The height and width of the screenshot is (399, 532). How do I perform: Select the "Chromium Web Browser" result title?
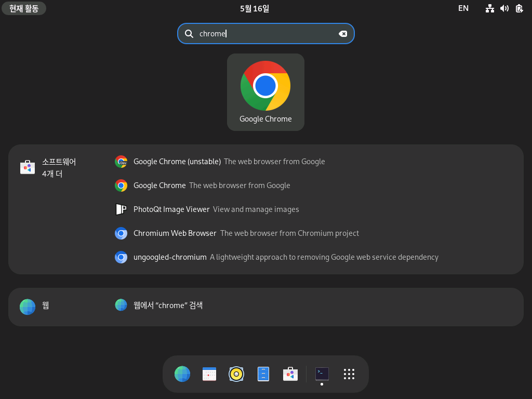click(x=175, y=233)
